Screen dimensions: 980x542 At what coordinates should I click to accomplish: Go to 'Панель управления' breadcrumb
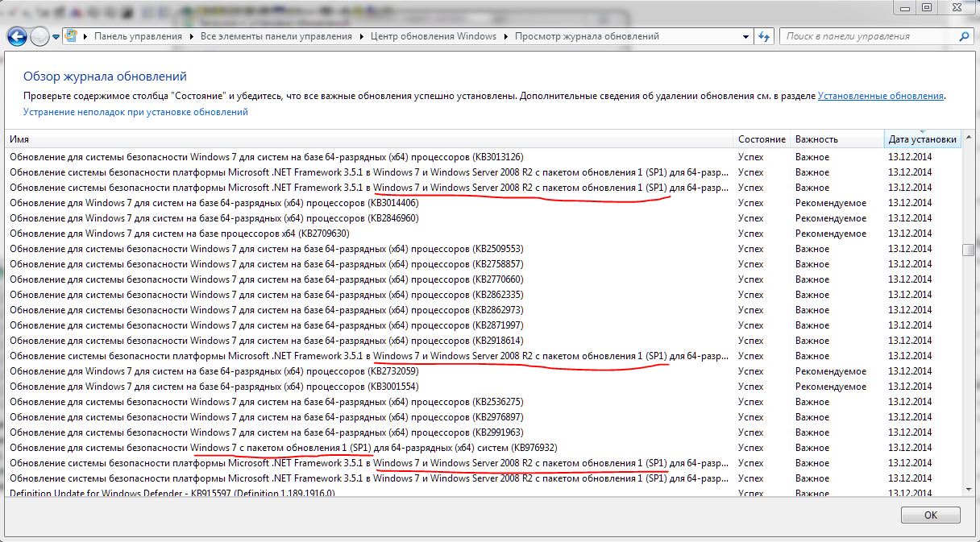139,36
